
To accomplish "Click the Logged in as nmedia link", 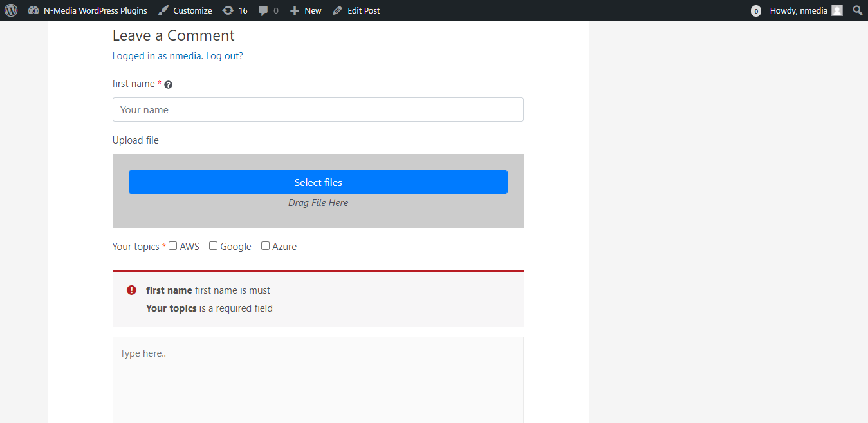I will click(158, 56).
